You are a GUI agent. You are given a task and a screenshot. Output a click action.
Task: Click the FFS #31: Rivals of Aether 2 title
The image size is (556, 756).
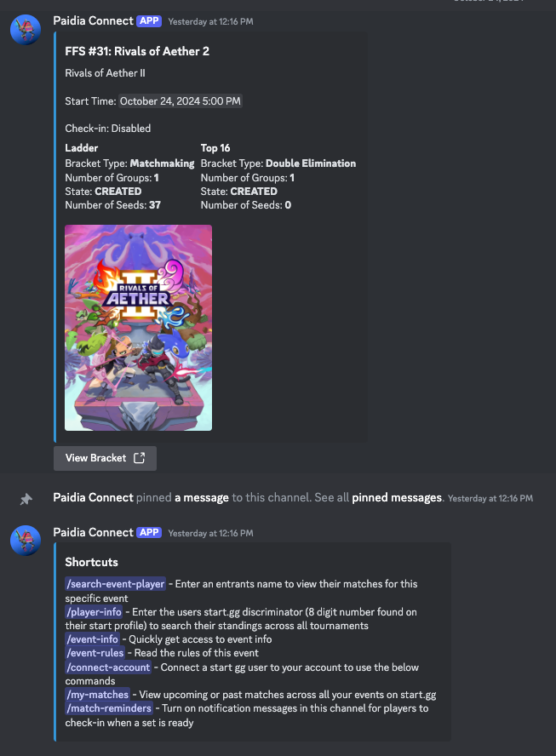[137, 51]
